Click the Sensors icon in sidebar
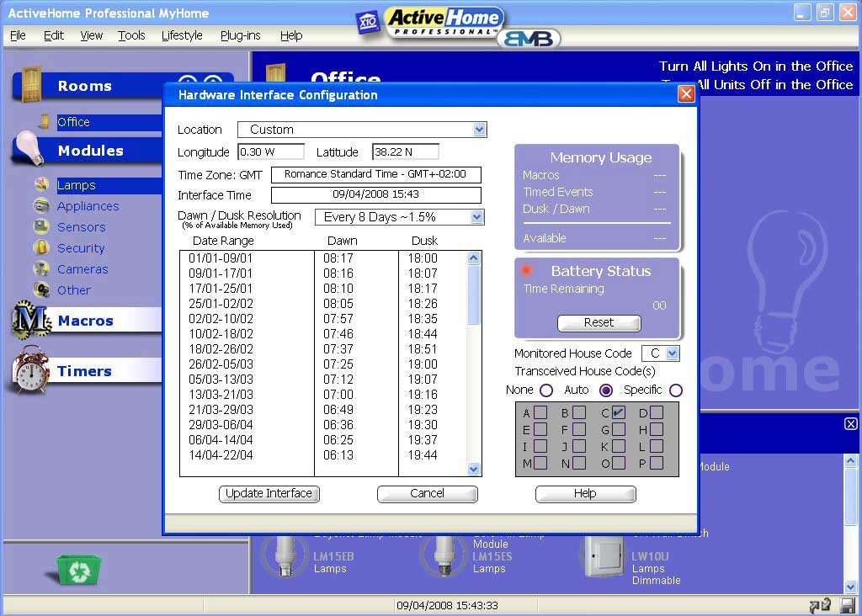This screenshot has width=862, height=616. (40, 227)
